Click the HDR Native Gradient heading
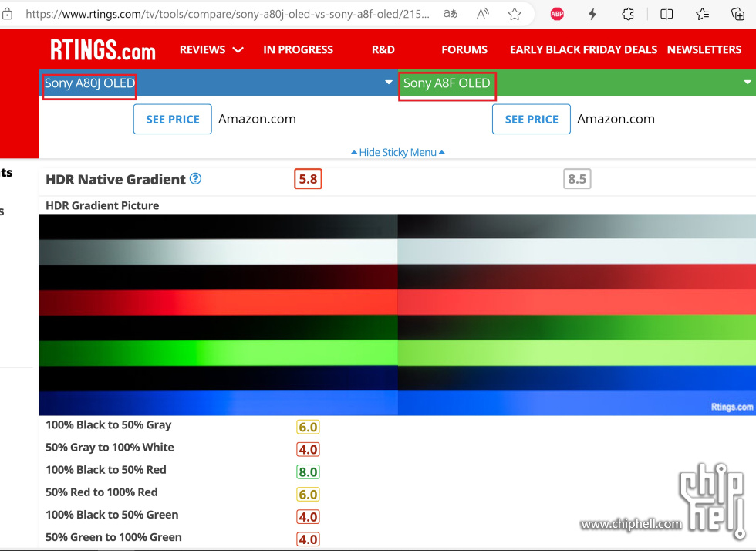The height and width of the screenshot is (551, 756). pos(115,180)
